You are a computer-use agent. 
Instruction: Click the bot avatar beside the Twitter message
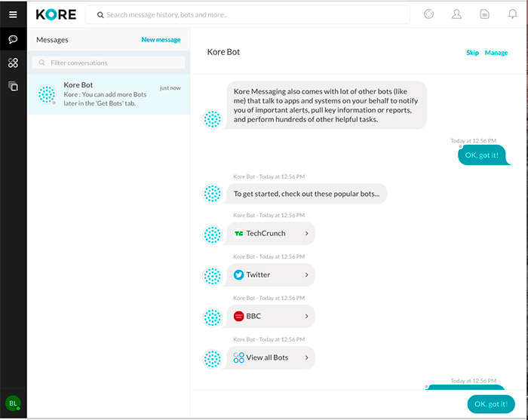pyautogui.click(x=213, y=276)
